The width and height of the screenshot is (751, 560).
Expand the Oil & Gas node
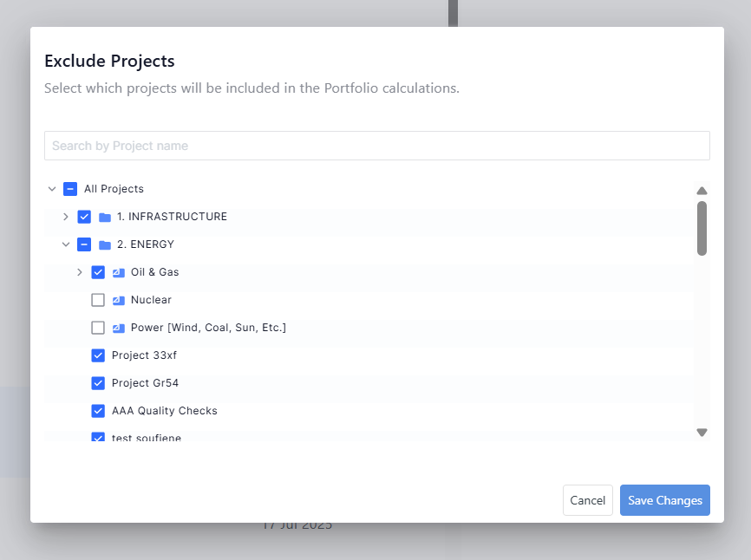point(80,272)
